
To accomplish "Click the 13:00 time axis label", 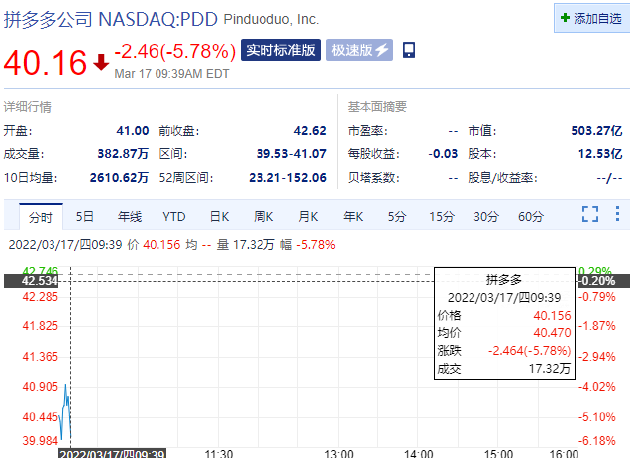I will [339, 454].
